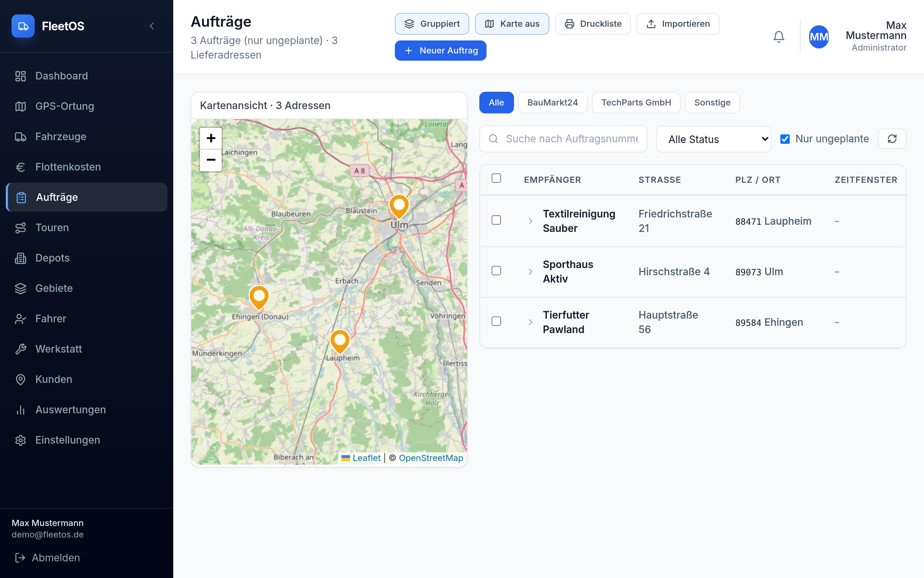The height and width of the screenshot is (578, 924).
Task: Uncheck the Nur ungeplante checkbox
Action: pyautogui.click(x=785, y=139)
